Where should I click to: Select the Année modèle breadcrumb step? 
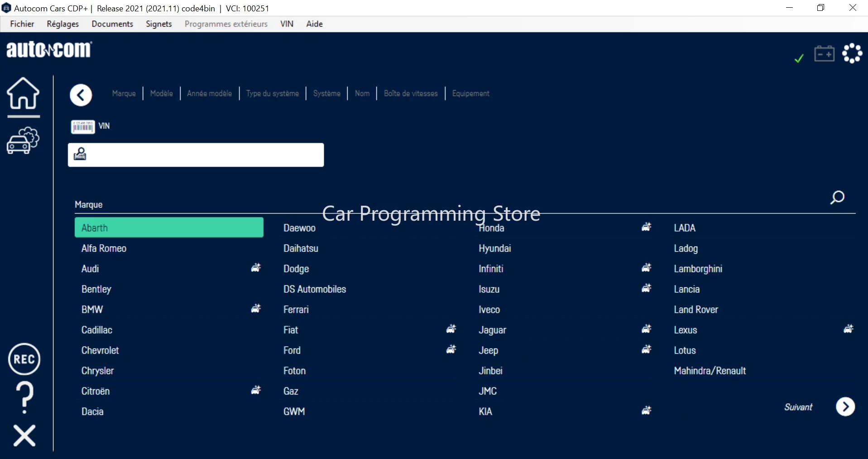(210, 93)
